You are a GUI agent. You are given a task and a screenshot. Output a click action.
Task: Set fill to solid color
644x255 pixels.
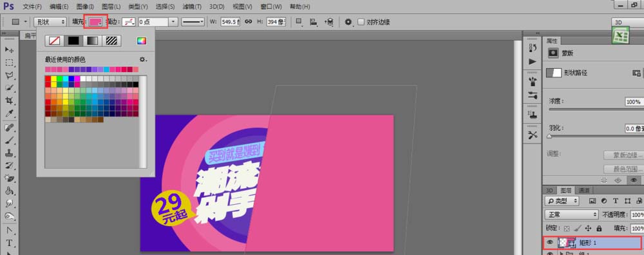(73, 41)
